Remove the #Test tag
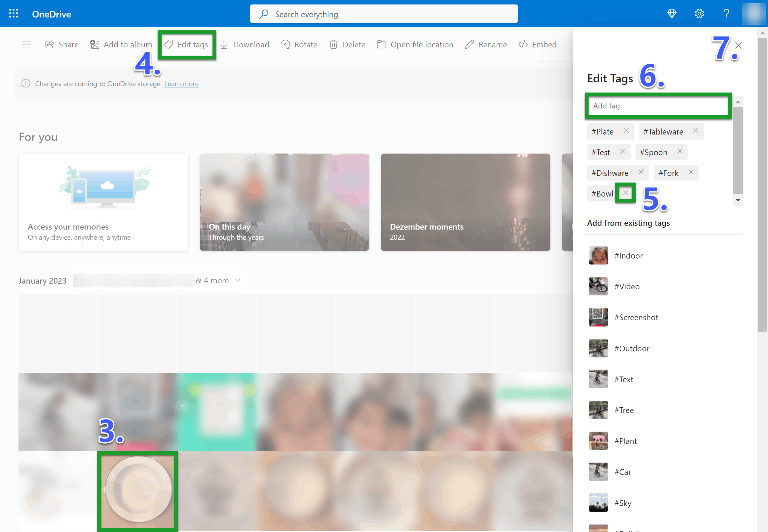Viewport: 768px width, 532px height. click(622, 152)
